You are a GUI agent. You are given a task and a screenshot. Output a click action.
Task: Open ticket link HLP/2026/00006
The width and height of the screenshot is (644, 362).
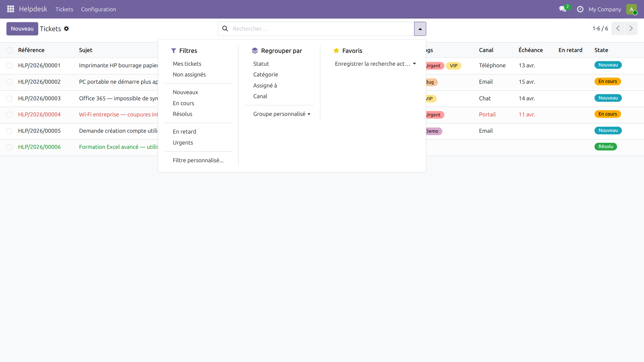click(x=39, y=147)
